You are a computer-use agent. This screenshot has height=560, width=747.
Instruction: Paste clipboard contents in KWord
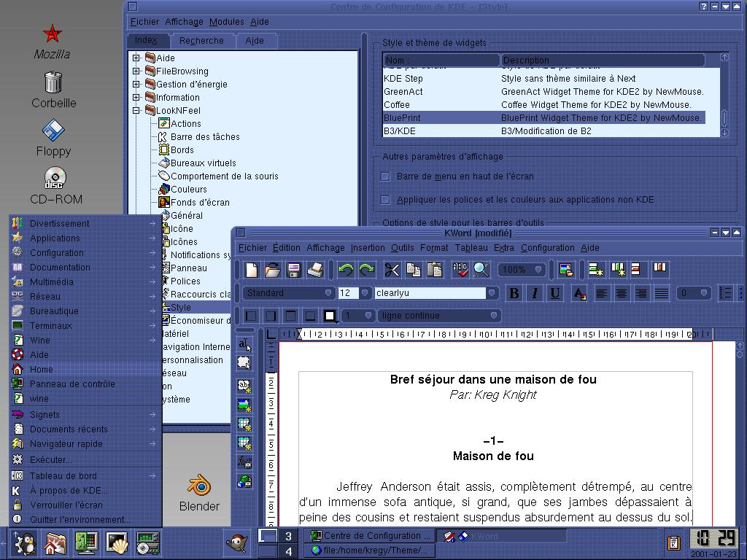[435, 270]
